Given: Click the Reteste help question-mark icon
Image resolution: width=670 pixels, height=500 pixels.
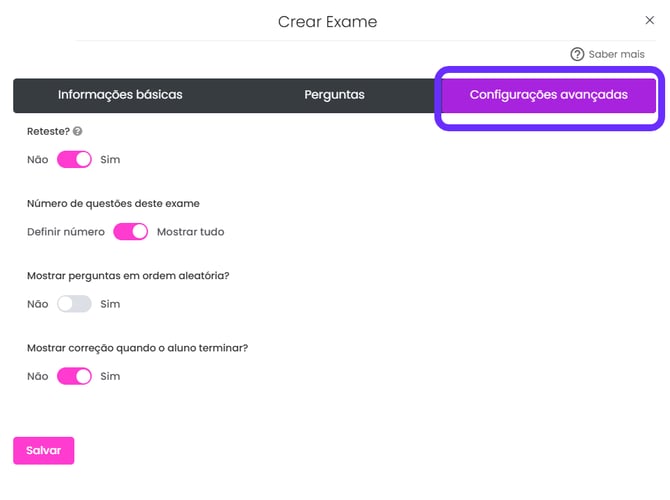Looking at the screenshot, I should [77, 131].
